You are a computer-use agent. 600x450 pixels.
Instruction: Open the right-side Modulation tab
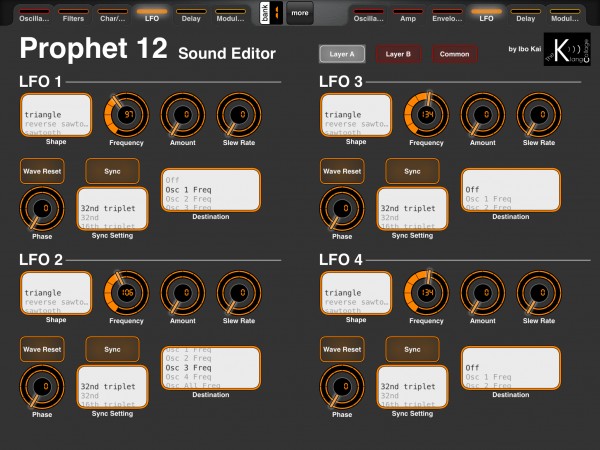565,15
